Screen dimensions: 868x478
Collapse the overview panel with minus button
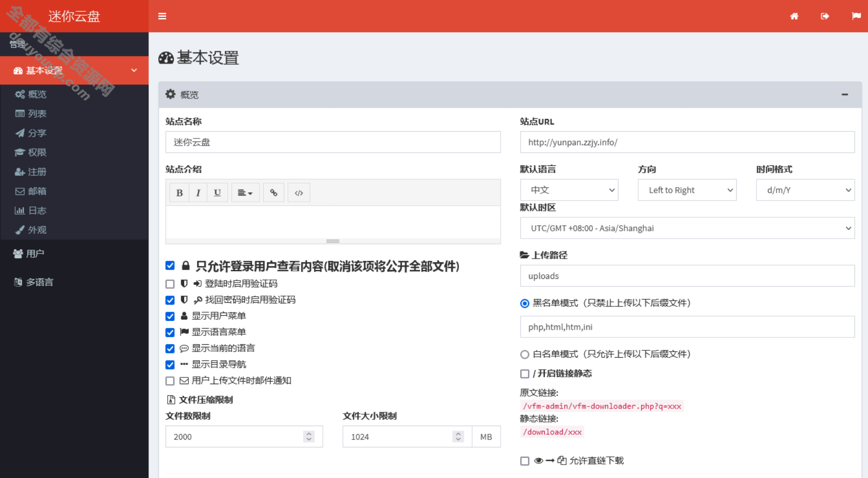click(x=845, y=94)
